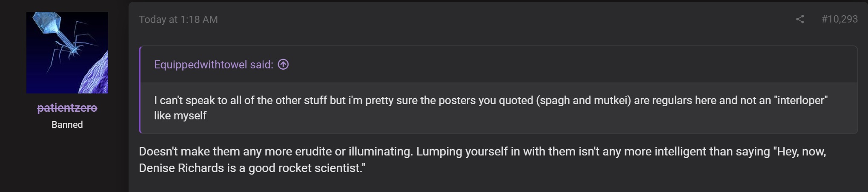The height and width of the screenshot is (192, 868).
Task: Open the Equippedwithtowel said quote link
Action: point(214,65)
